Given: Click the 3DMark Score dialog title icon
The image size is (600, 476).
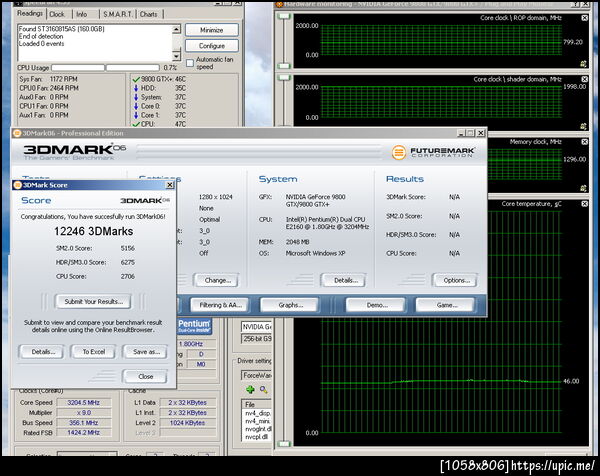Looking at the screenshot, I should pos(17,185).
